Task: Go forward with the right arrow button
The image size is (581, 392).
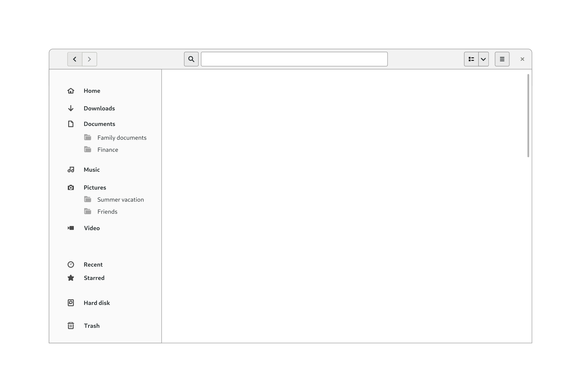Action: (90, 59)
